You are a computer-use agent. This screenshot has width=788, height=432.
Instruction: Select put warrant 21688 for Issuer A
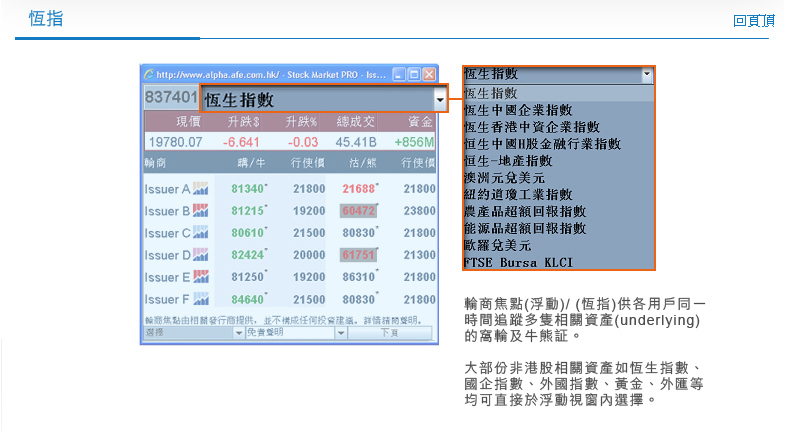point(359,189)
